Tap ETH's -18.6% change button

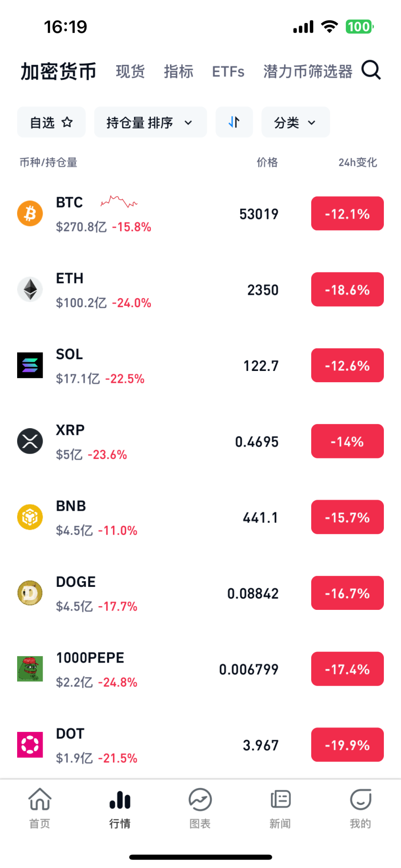click(347, 289)
